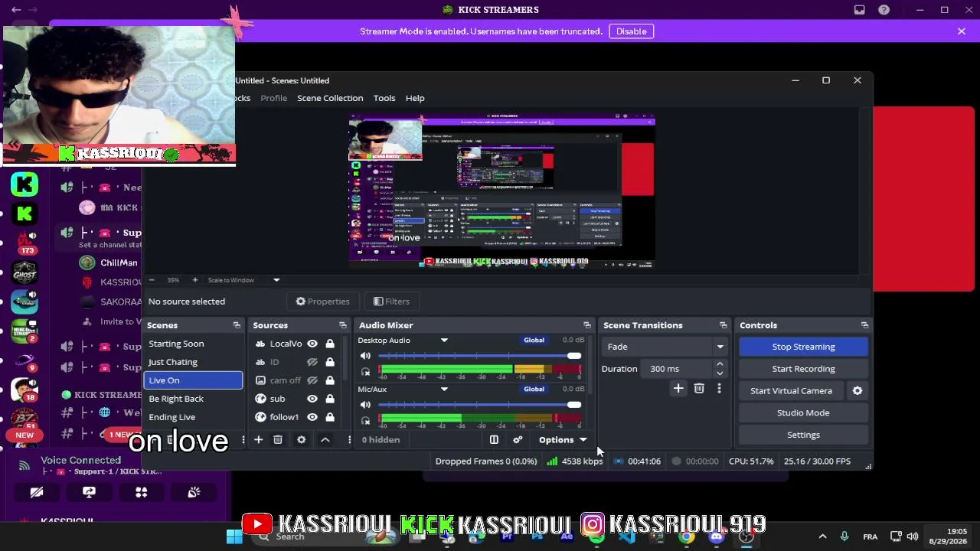Disable Streamer Mode in Discord banner
This screenshot has width=980, height=551.
click(631, 31)
